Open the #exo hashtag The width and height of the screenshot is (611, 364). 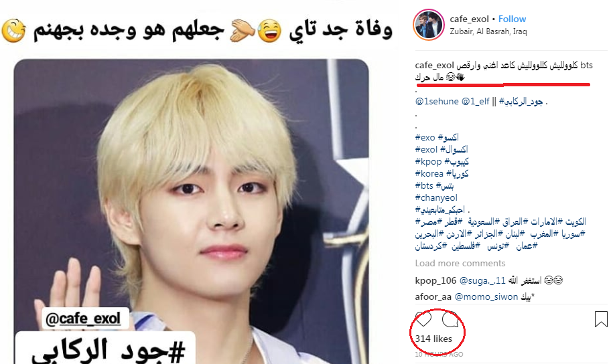tap(425, 137)
